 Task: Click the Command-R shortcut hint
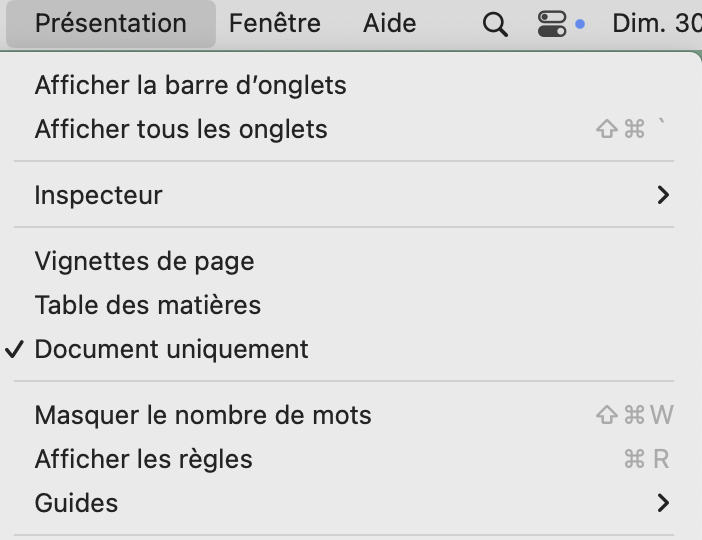tap(646, 459)
